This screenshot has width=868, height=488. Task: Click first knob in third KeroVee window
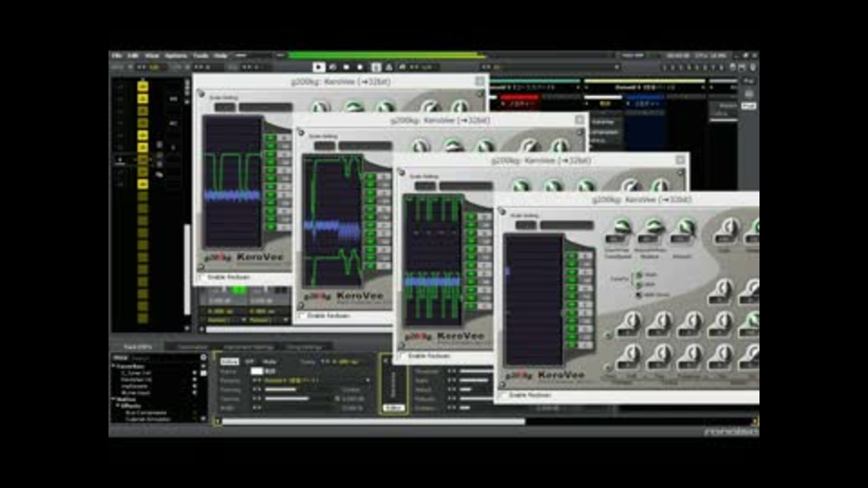(521, 186)
